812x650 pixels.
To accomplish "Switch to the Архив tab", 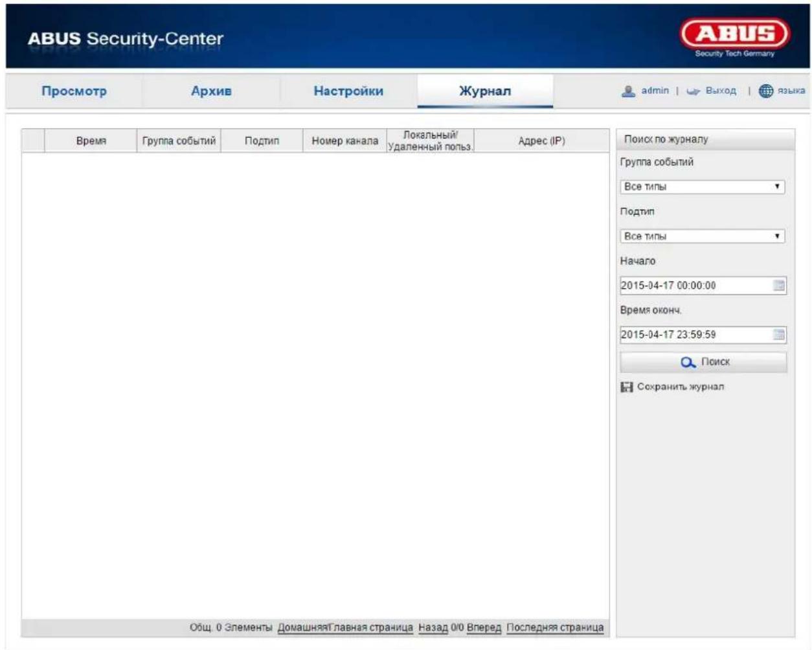I will pos(211,91).
